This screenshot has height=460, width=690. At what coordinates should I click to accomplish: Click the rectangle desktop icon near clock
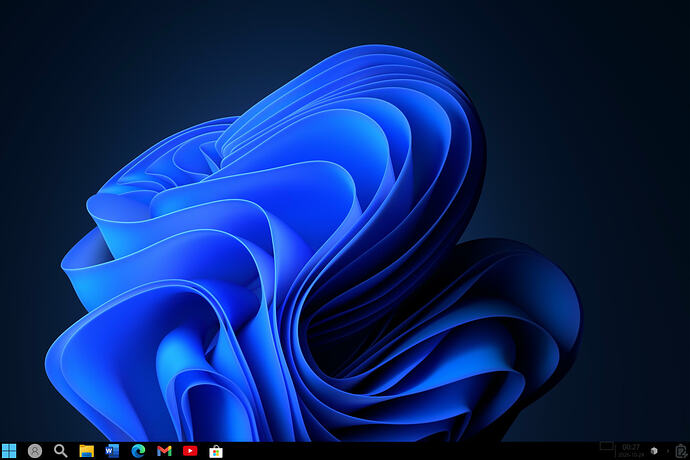(x=607, y=446)
